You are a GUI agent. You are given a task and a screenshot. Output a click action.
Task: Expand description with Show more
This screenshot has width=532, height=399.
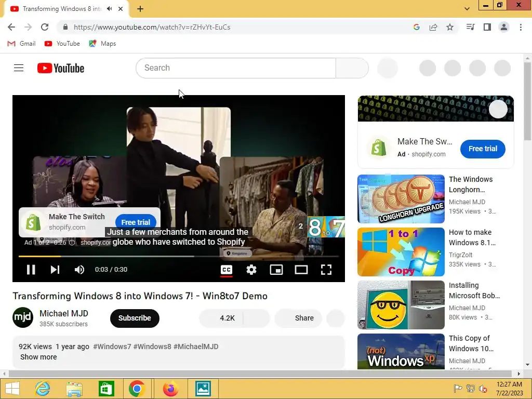(38, 357)
